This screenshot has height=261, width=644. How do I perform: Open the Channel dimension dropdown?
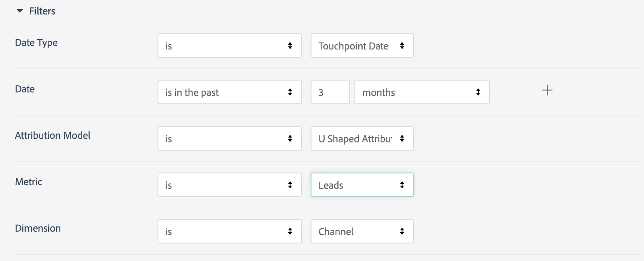pos(361,231)
